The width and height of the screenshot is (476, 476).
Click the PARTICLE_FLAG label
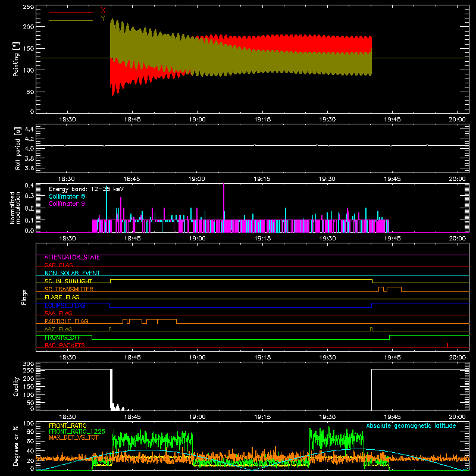click(67, 321)
